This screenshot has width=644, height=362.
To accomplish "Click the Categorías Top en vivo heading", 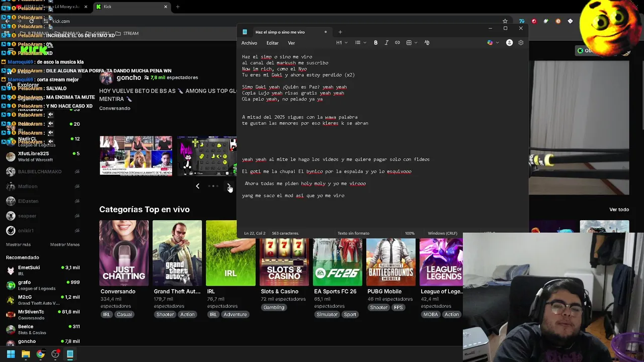I will (x=144, y=209).
